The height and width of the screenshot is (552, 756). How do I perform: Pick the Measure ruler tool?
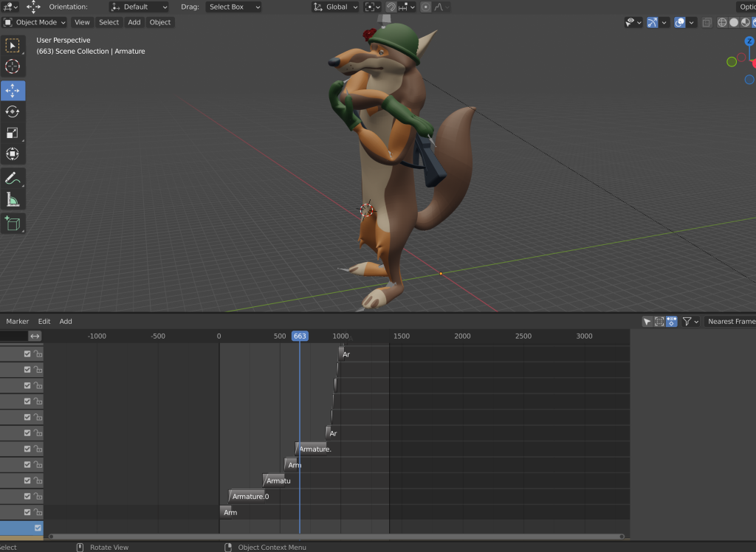tap(13, 199)
